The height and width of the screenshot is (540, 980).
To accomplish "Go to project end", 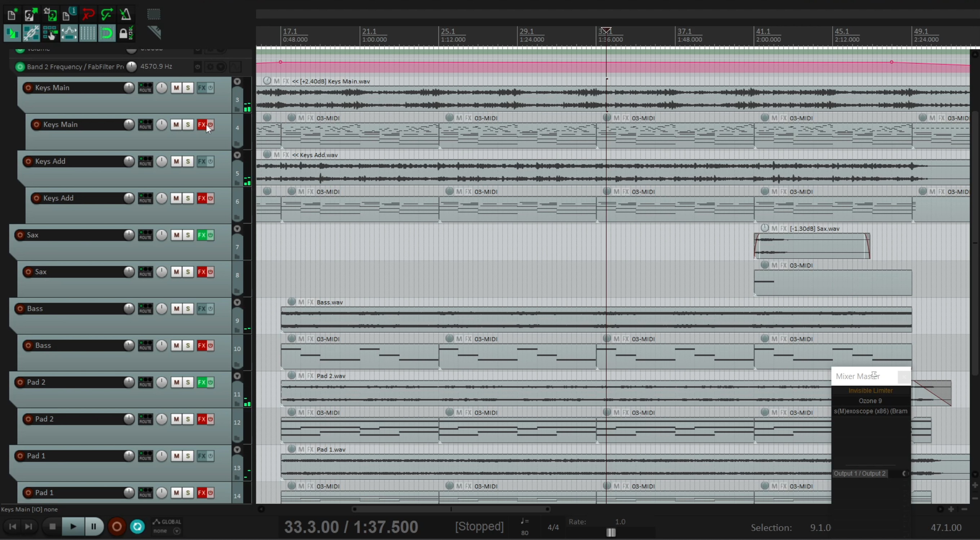I will 28,527.
